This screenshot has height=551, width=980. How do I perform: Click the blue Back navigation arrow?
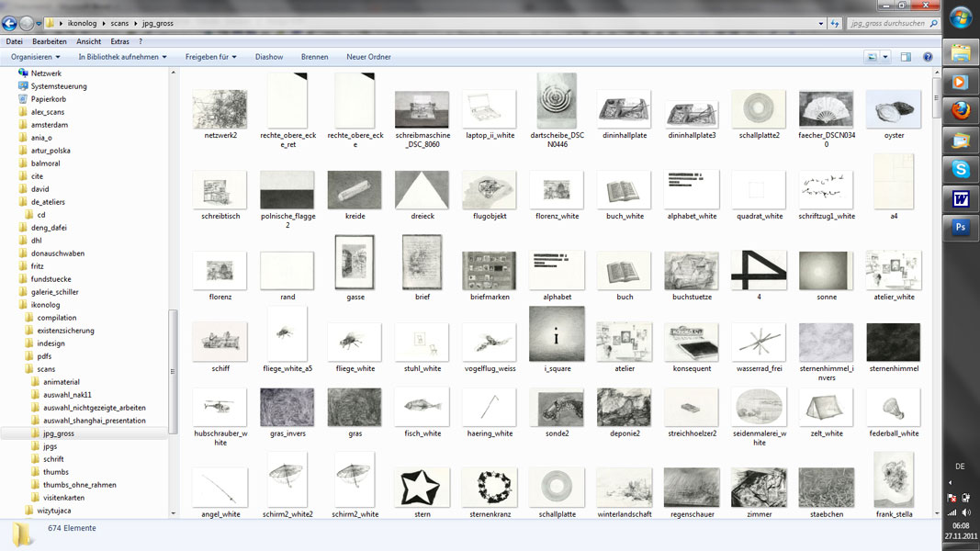(x=10, y=23)
